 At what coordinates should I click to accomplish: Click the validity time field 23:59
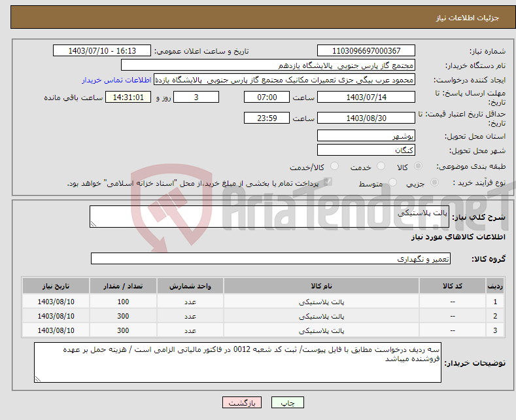coord(267,118)
